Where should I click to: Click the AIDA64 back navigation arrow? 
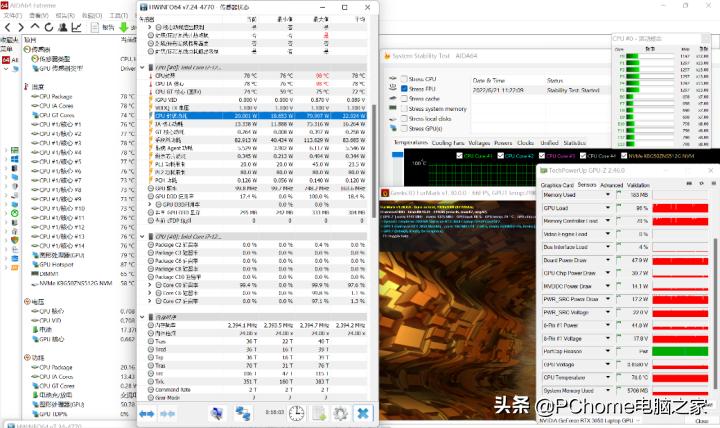click(x=8, y=28)
